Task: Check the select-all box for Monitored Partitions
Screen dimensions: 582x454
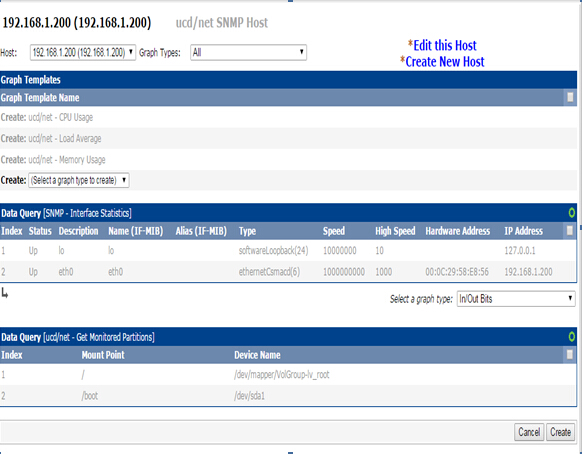Action: 570,355
